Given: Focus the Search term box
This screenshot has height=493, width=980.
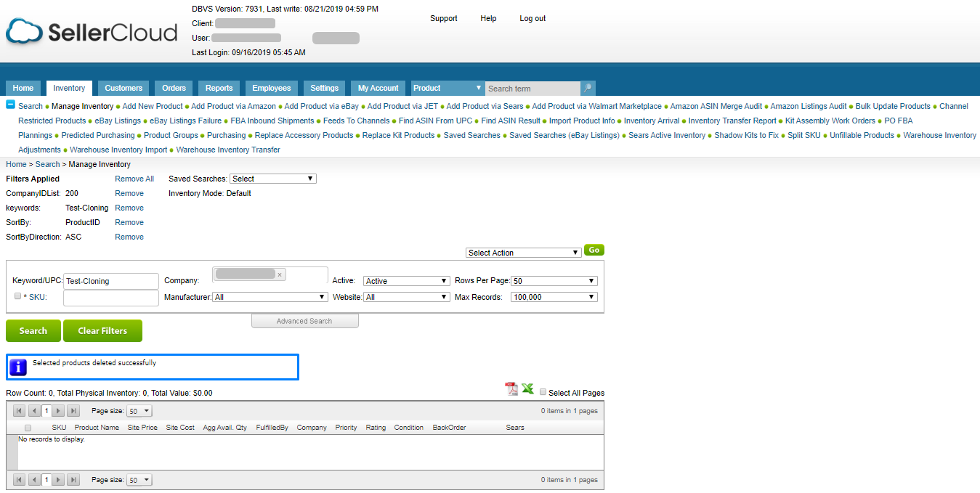Looking at the screenshot, I should [x=533, y=89].
